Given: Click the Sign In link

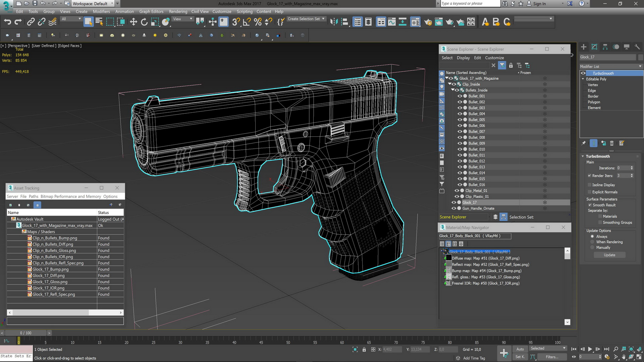Looking at the screenshot, I should point(540,4).
